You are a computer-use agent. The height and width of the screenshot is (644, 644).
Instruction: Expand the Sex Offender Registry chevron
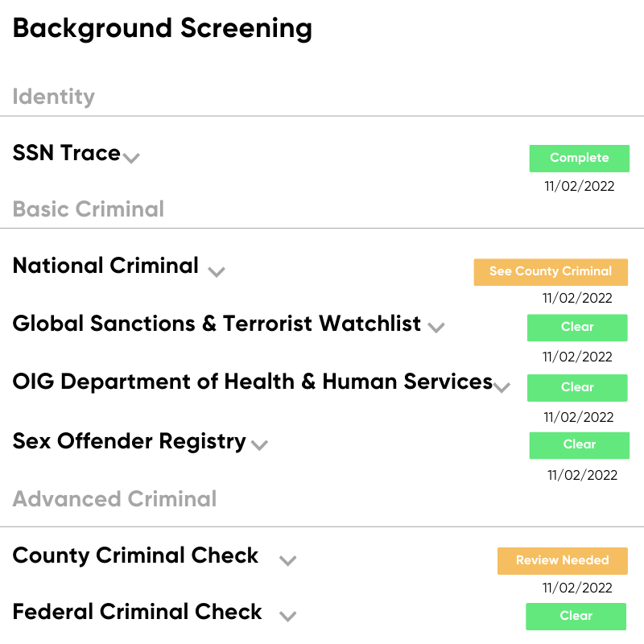click(259, 445)
